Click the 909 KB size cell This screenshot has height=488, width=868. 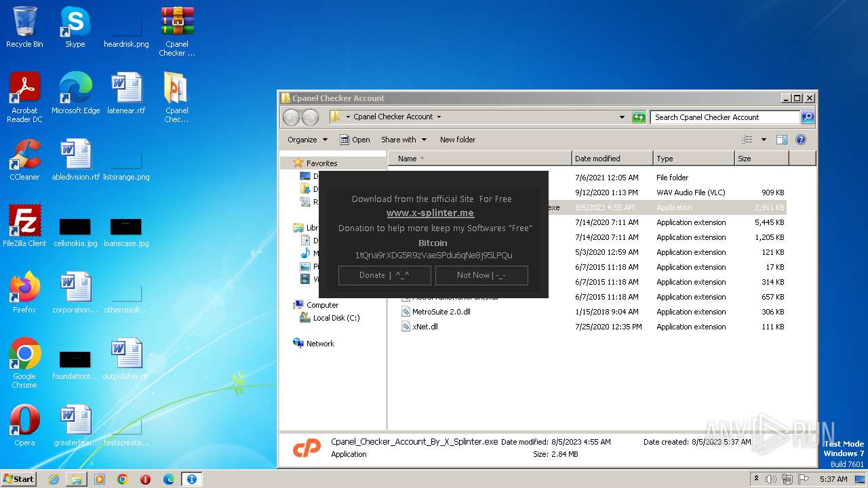click(772, 192)
